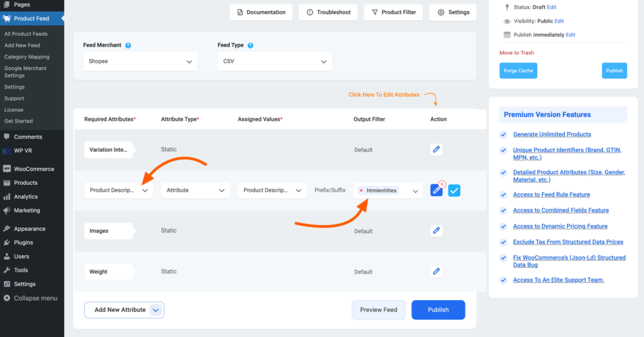Click the Purge Cache button

518,70
